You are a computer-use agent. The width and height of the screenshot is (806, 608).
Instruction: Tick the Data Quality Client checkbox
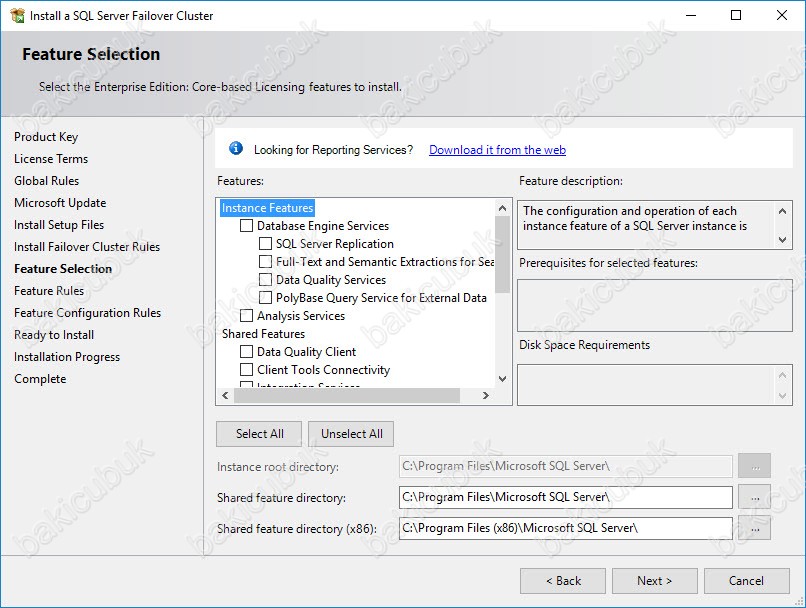click(247, 352)
